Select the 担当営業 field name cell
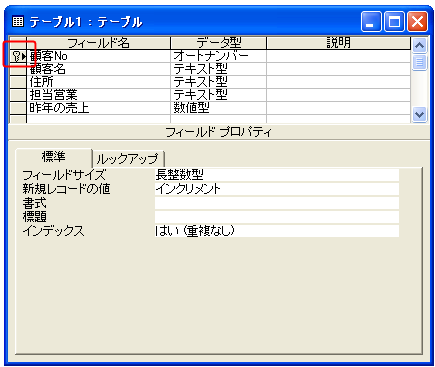This screenshot has height=367, width=435. click(x=99, y=95)
